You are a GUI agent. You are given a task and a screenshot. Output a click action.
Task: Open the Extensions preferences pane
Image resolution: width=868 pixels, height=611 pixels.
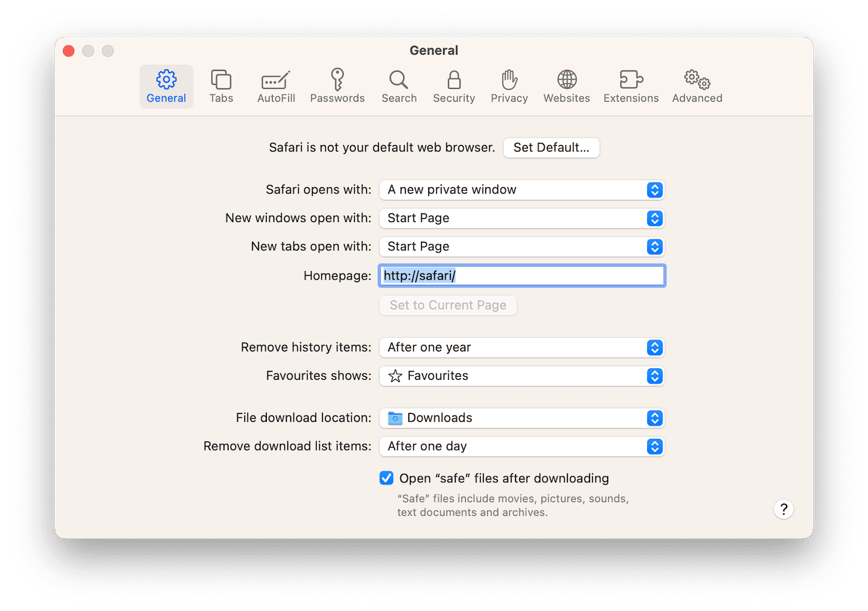(630, 86)
